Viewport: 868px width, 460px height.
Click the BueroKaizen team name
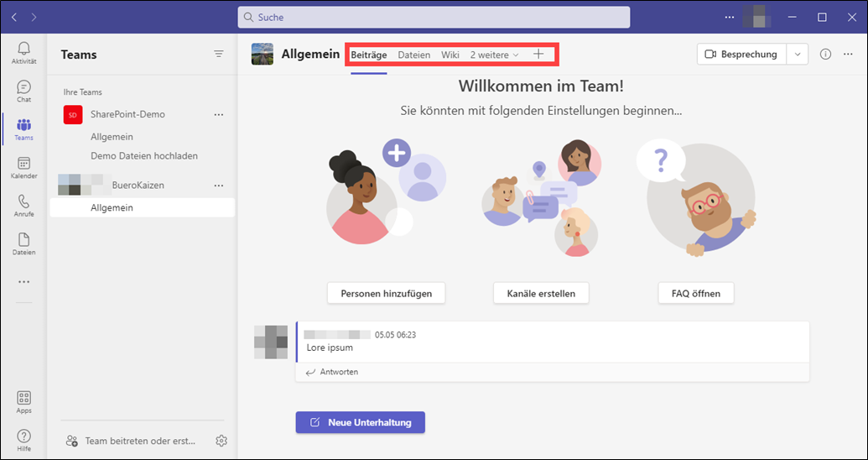(x=138, y=186)
